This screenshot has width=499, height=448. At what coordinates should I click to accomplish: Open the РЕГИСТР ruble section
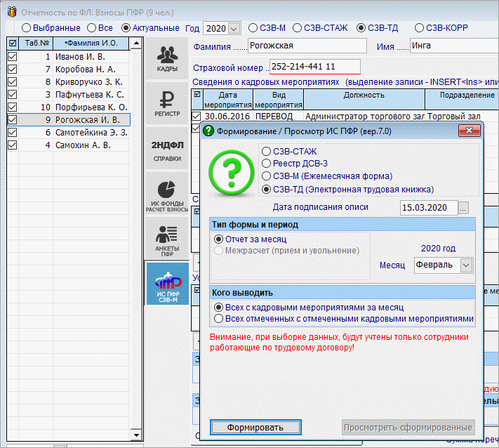[x=167, y=103]
